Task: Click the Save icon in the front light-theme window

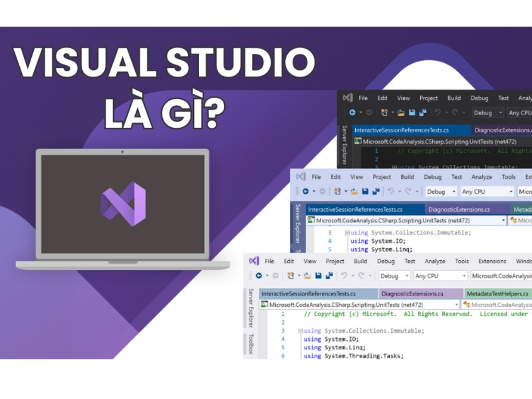Action: point(318,276)
